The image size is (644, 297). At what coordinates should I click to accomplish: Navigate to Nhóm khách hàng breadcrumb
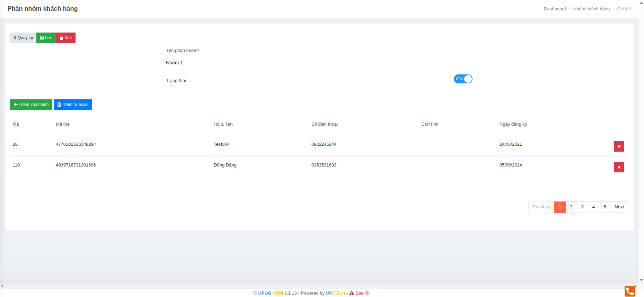tap(591, 9)
